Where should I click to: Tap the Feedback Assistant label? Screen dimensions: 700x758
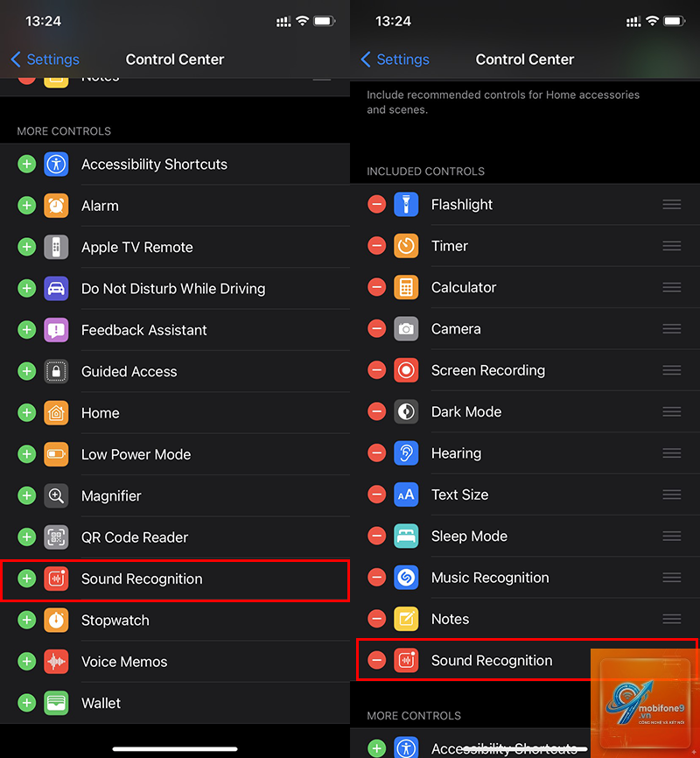click(x=144, y=330)
